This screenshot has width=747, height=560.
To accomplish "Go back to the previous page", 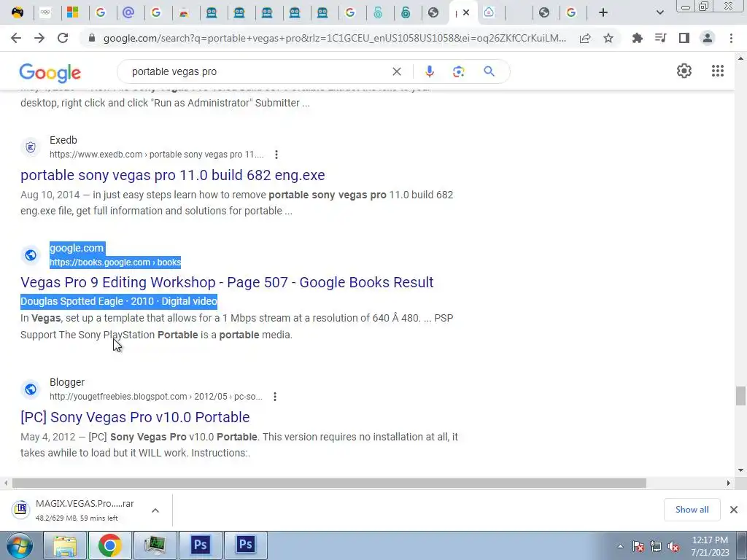I will [16, 38].
